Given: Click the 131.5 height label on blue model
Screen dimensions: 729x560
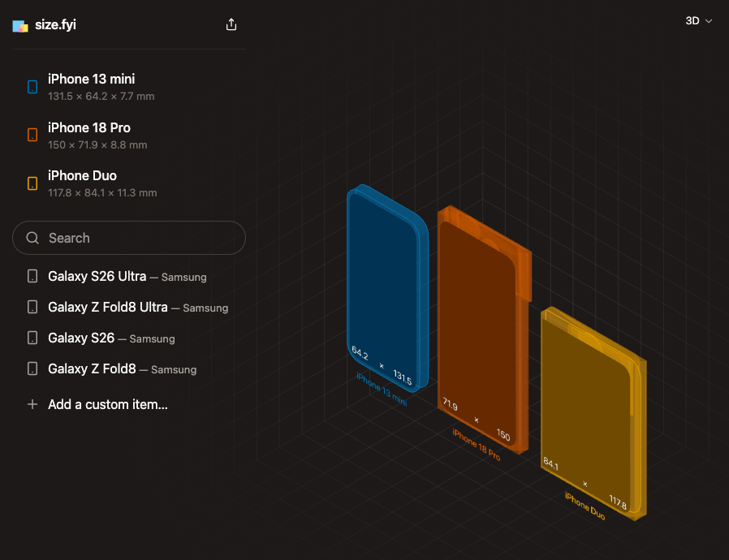Looking at the screenshot, I should click(403, 377).
